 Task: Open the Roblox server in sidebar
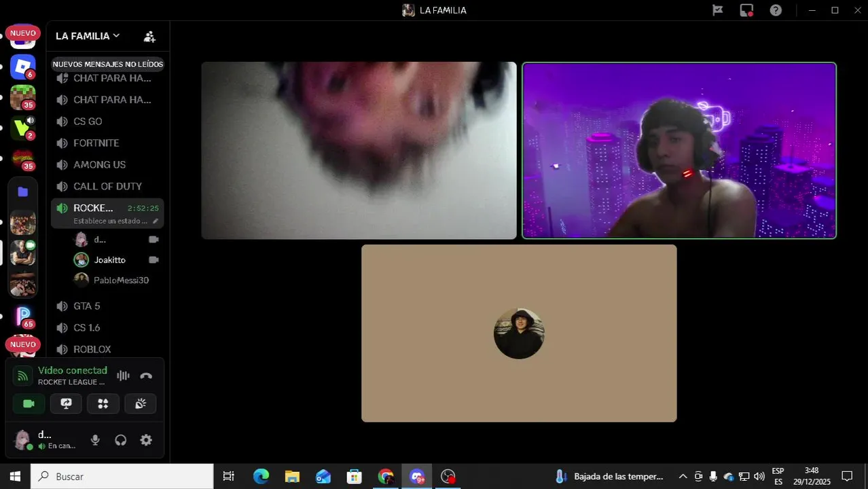(x=22, y=67)
